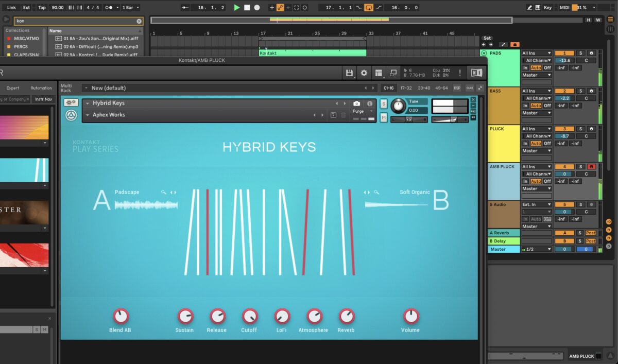Viewport: 618px width, 364px height.
Task: Select the Kontakt clip in arrangement
Action: [312, 53]
